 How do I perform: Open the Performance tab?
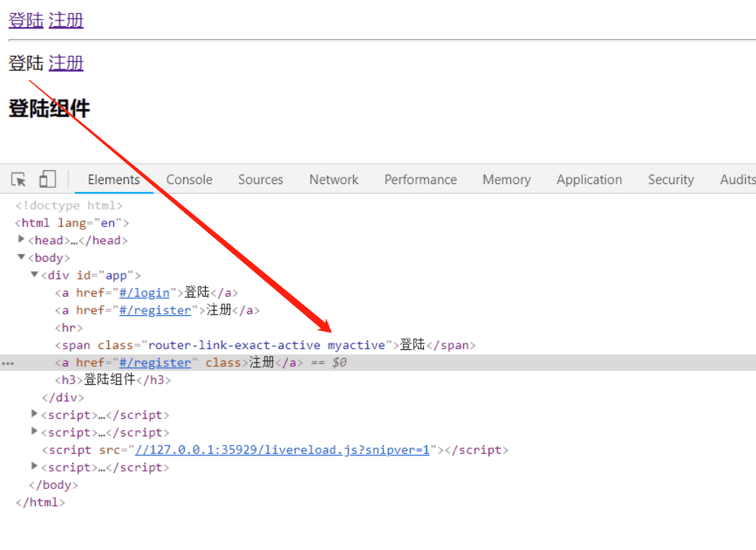420,180
